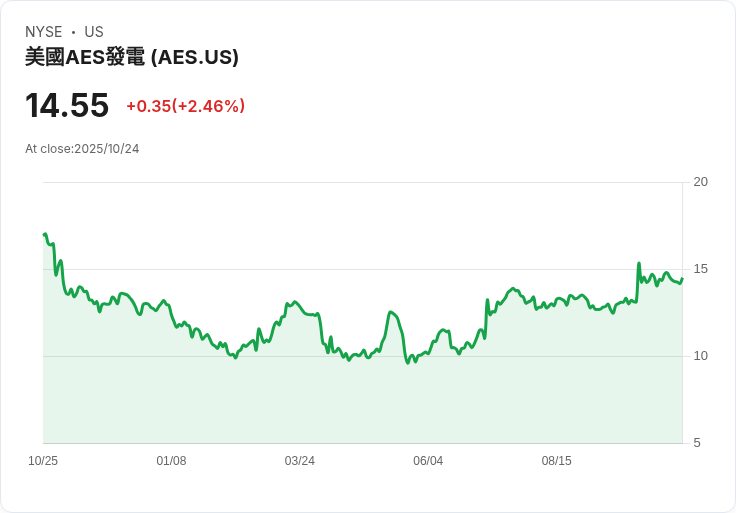Click the At close:2025/10/24 timestamp
The width and height of the screenshot is (736, 513).
(82, 149)
